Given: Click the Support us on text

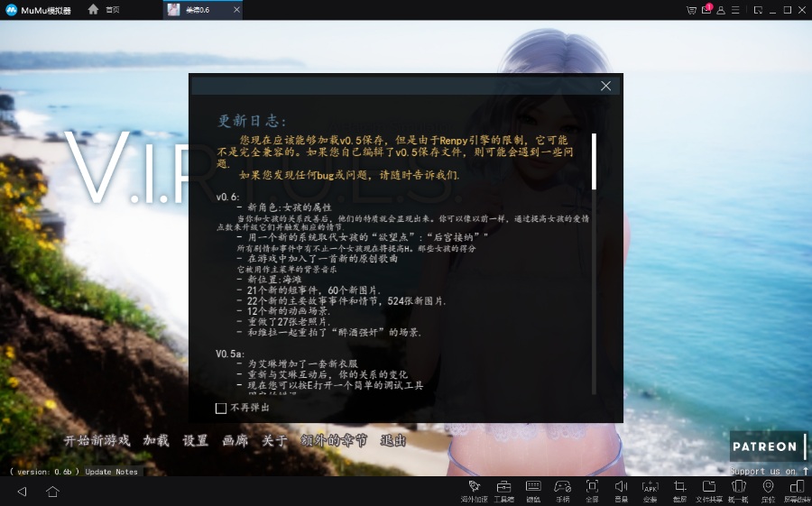Looking at the screenshot, I should coord(762,472).
